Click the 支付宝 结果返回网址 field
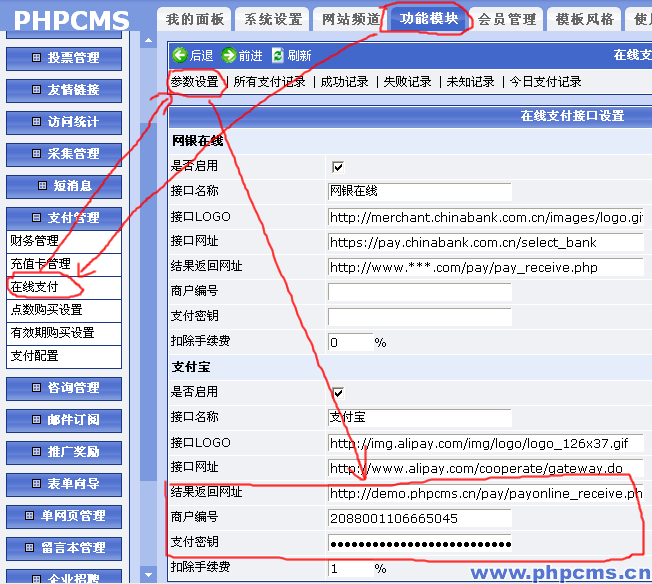652x584 pixels. 486,493
